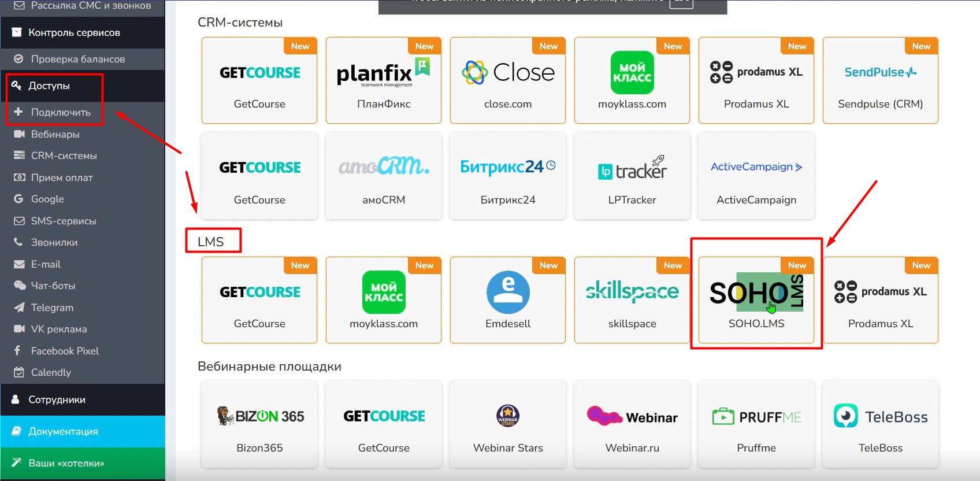Expand the Контроль сервисов sidebar section
The image size is (980, 481).
[74, 32]
